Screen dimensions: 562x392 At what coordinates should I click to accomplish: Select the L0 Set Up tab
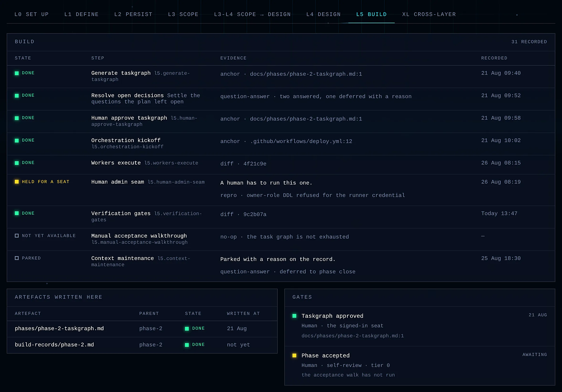[32, 14]
